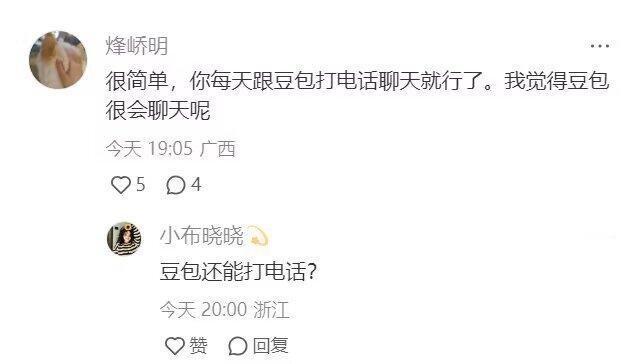The image size is (643, 364).
Task: Open replies via the speech bubble showing 4
Action: click(x=176, y=185)
